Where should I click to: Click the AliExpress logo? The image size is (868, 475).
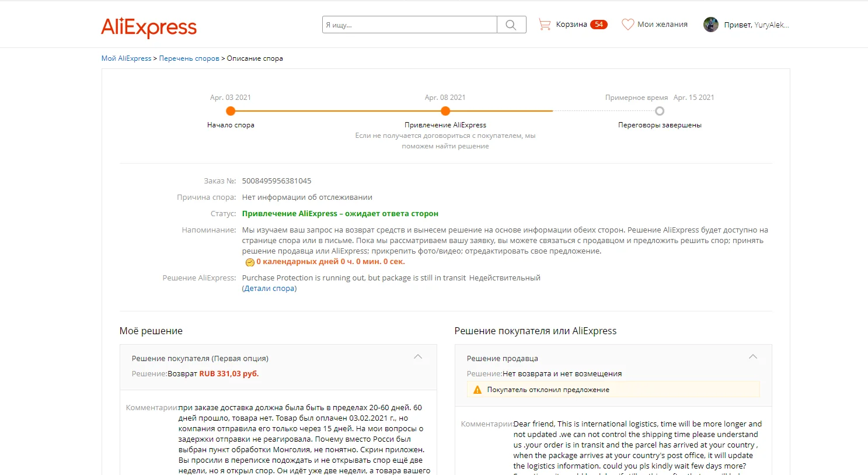tap(149, 27)
